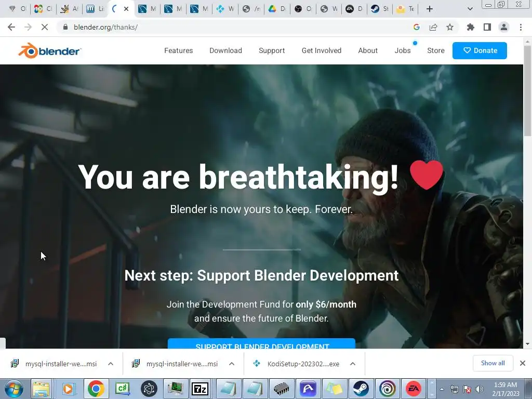Click the volume speaker tray icon
The image size is (532, 399).
point(479,389)
